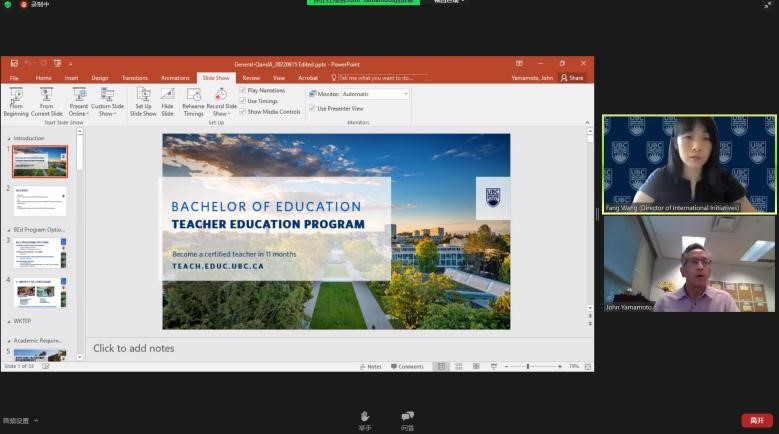
Task: Open the Q&A chat icon
Action: (407, 416)
